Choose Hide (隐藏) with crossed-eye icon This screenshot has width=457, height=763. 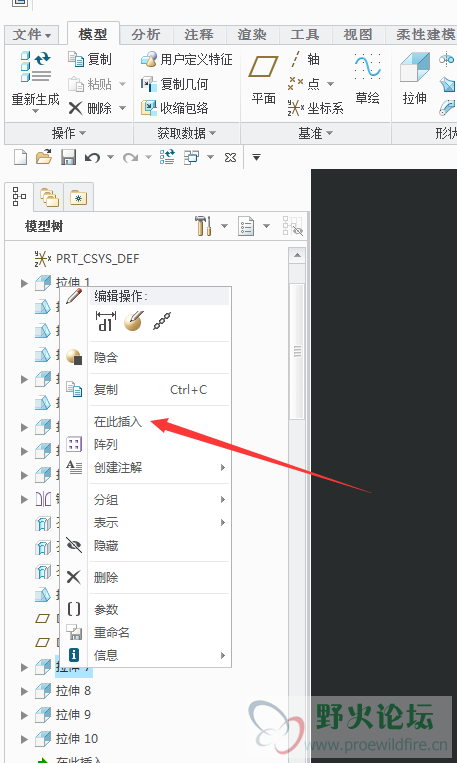[x=106, y=546]
